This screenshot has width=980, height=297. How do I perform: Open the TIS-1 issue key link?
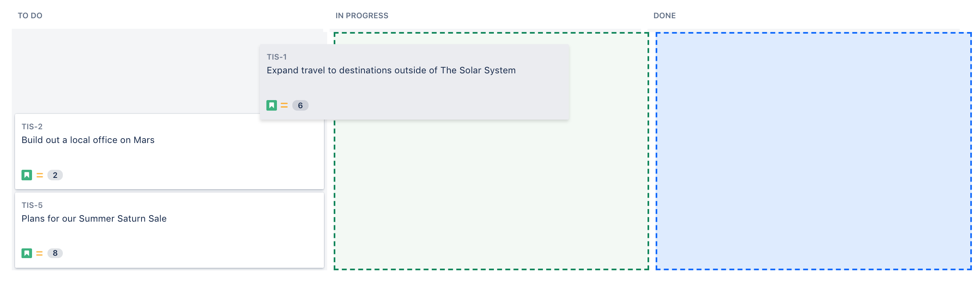coord(277,57)
